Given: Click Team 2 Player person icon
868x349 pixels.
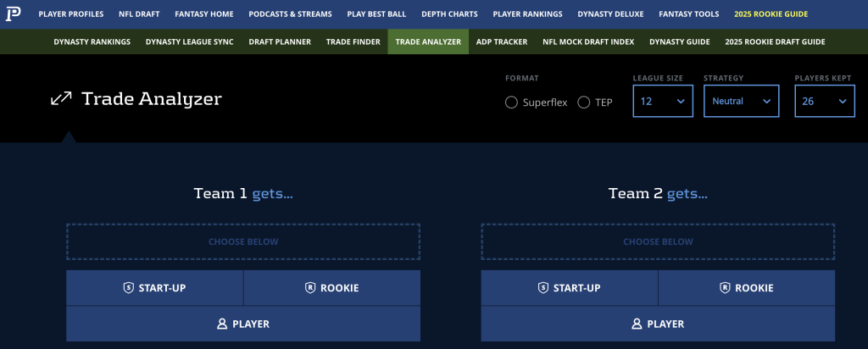Looking at the screenshot, I should [637, 324].
